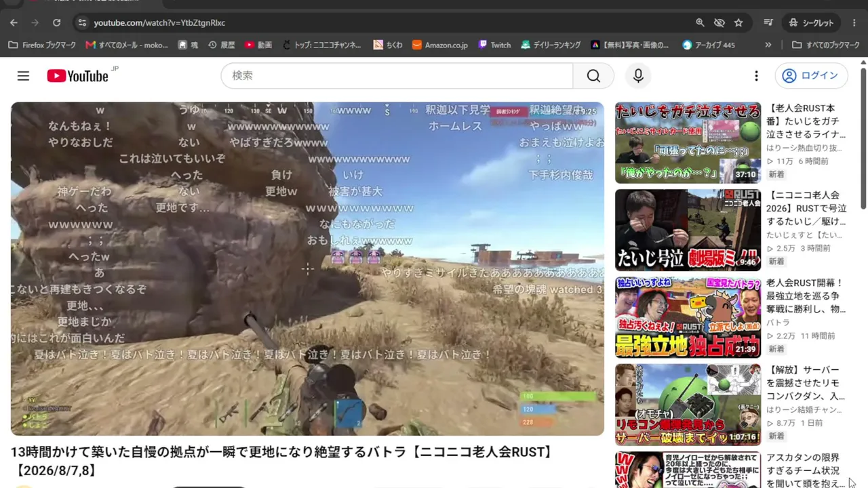The width and height of the screenshot is (868, 488).
Task: Bookmark this page with the star icon
Action: [738, 22]
